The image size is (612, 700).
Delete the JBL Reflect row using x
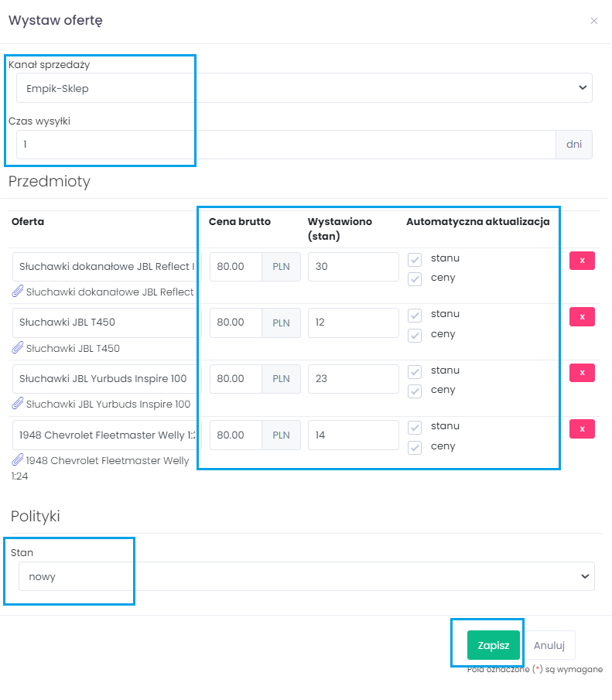pos(582,261)
